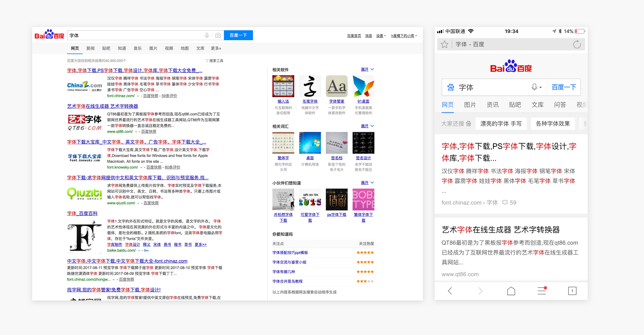Viewport: 644px width, 335px height.
Task: Select mobile 图片 tab
Action: 470,105
